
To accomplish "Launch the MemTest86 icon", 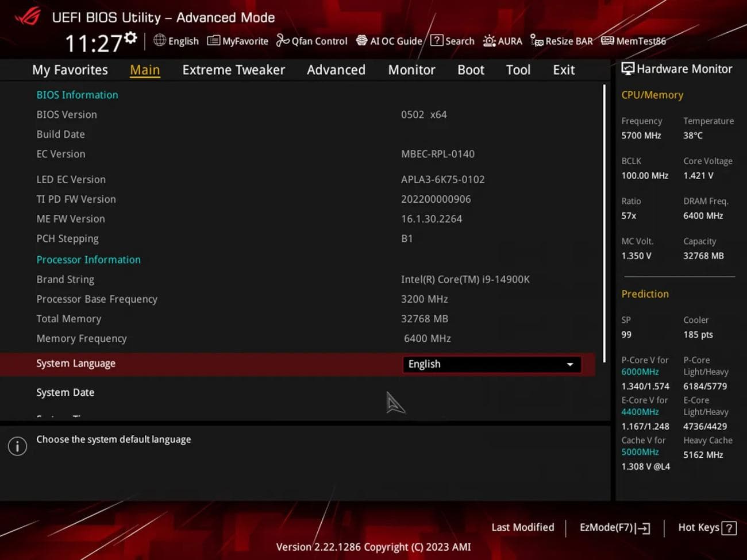I will [607, 40].
